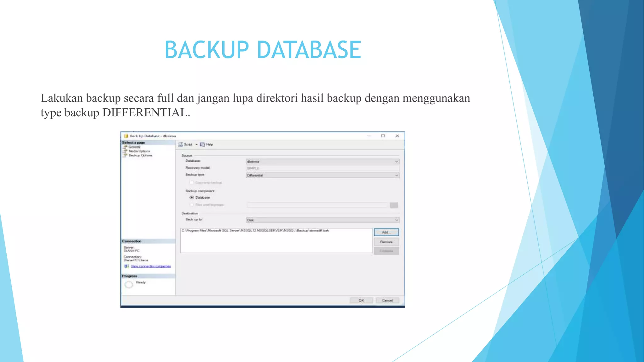644x362 pixels.
Task: Minimize the Back Up Database window
Action: pyautogui.click(x=369, y=136)
